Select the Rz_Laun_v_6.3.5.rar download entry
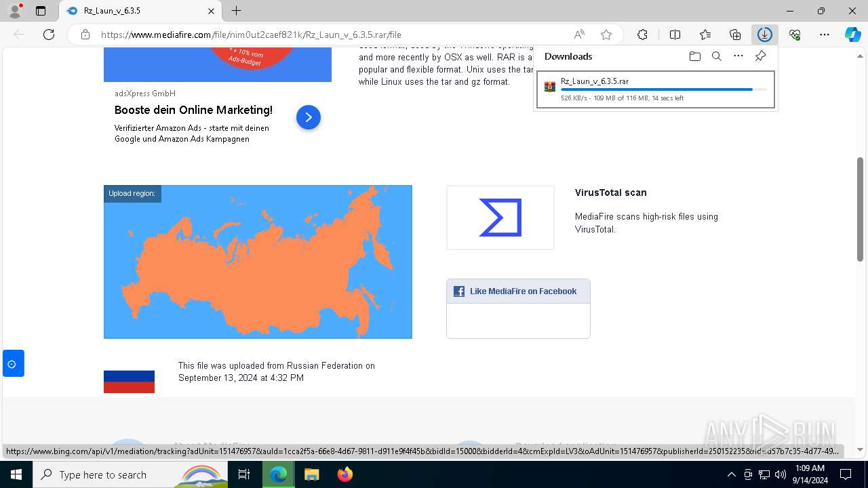This screenshot has width=868, height=488. (655, 89)
